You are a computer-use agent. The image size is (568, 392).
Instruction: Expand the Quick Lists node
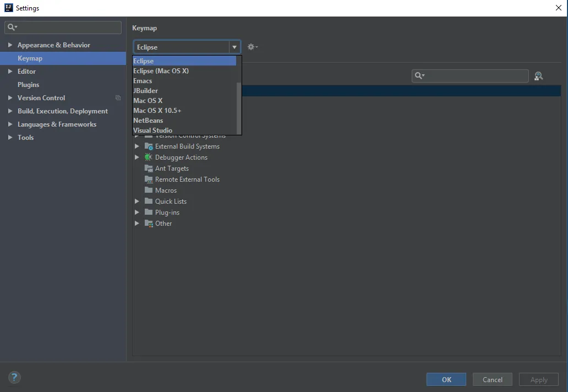137,201
